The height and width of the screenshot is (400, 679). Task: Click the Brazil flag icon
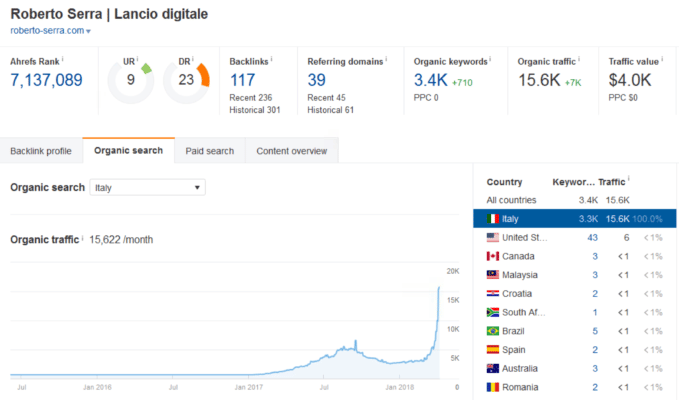click(x=493, y=331)
